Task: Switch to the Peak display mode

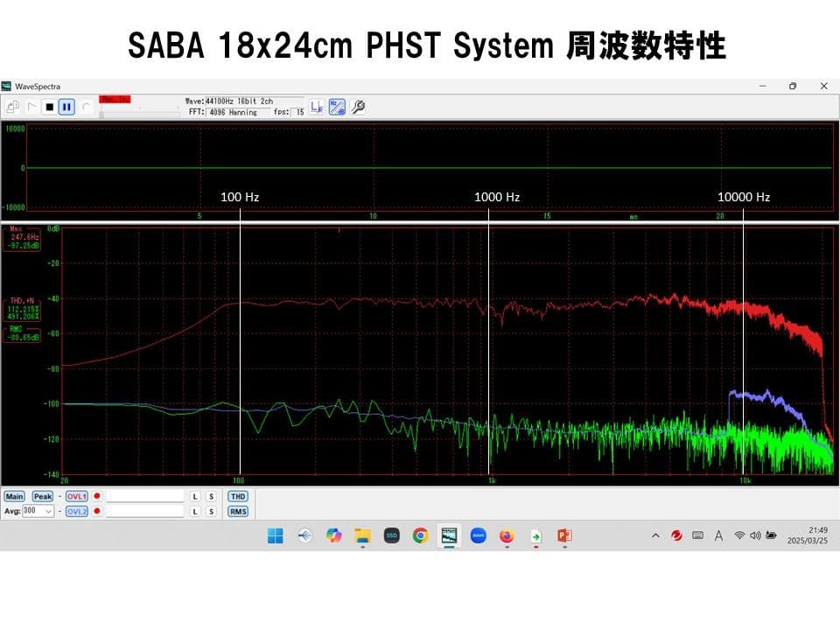Action: (41, 496)
